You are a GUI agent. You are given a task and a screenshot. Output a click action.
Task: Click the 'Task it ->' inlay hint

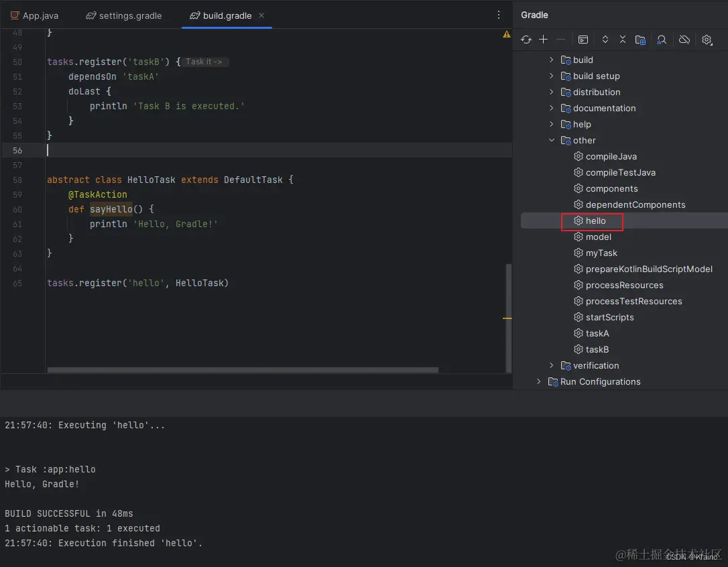point(204,61)
